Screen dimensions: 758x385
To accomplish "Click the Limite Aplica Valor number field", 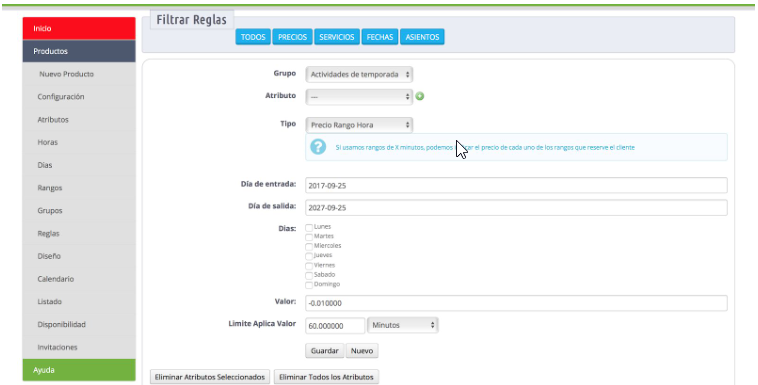I will [x=335, y=326].
